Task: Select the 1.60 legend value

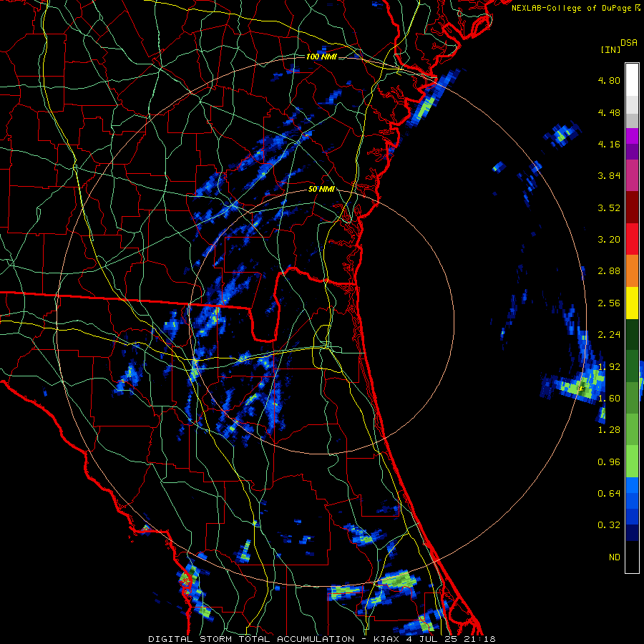Action: click(609, 399)
